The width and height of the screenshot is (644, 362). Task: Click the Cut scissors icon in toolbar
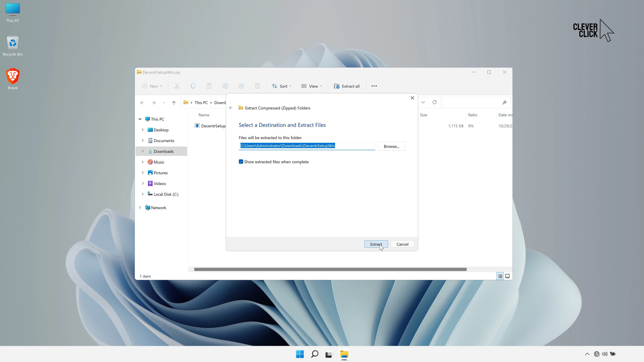click(177, 86)
